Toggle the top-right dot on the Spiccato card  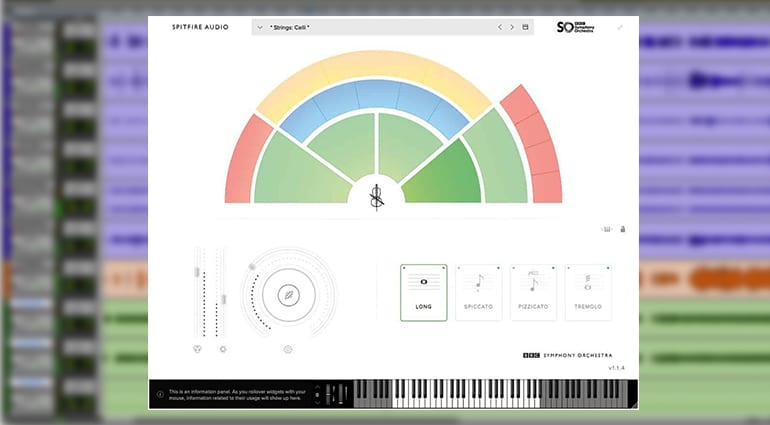(498, 268)
